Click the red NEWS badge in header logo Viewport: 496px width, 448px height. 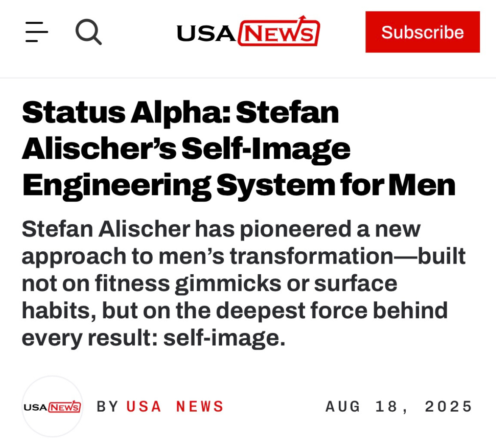(x=279, y=32)
